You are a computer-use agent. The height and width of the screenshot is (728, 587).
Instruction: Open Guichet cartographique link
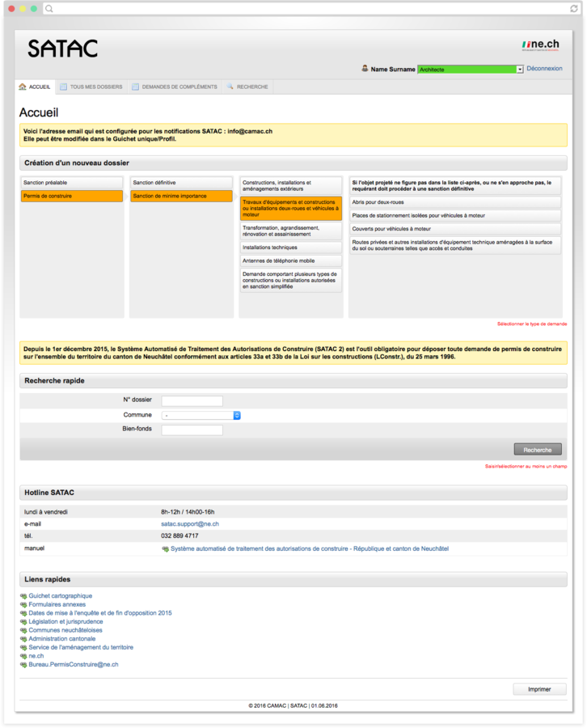point(61,595)
